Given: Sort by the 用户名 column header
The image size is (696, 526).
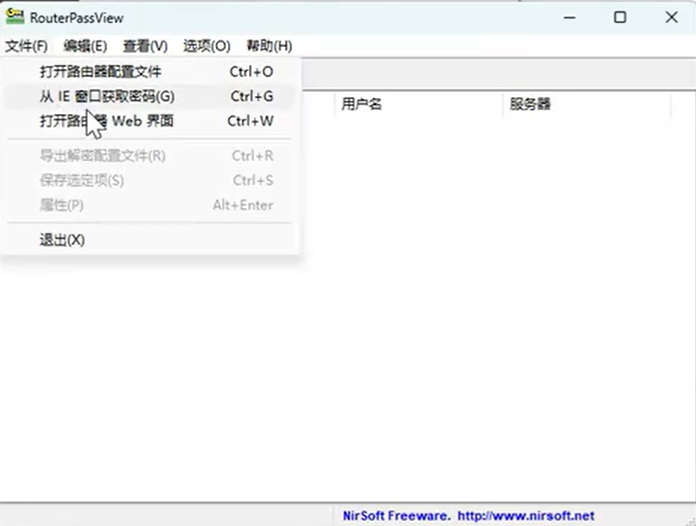Looking at the screenshot, I should pyautogui.click(x=419, y=104).
